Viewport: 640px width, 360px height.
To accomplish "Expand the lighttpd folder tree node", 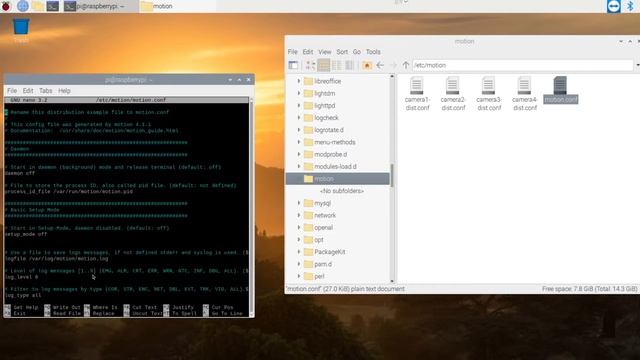I will pyautogui.click(x=299, y=106).
